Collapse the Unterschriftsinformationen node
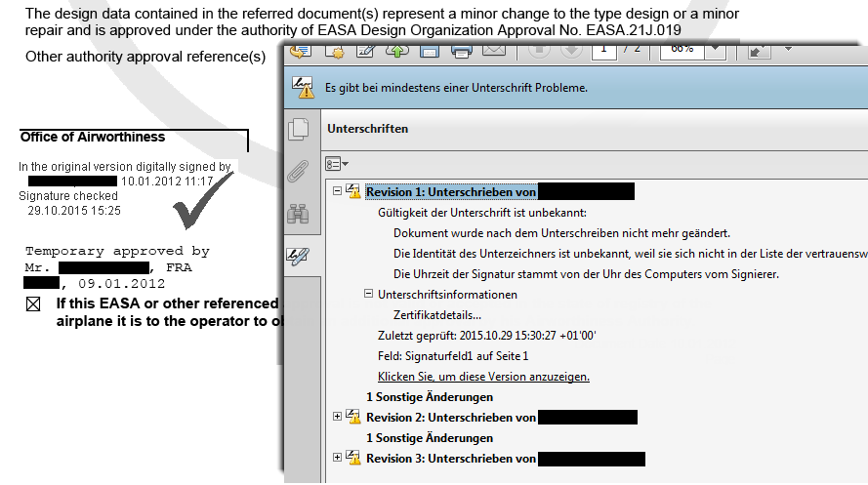This screenshot has height=485, width=868. (x=368, y=294)
